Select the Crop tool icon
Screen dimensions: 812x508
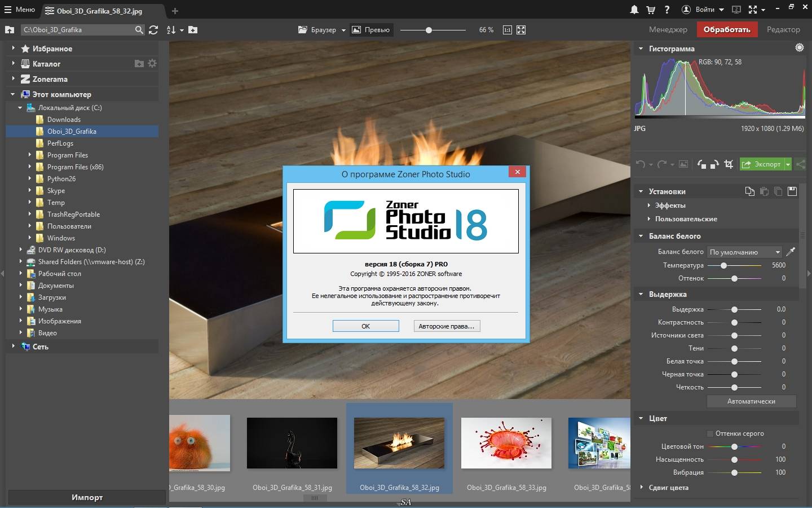(x=729, y=164)
